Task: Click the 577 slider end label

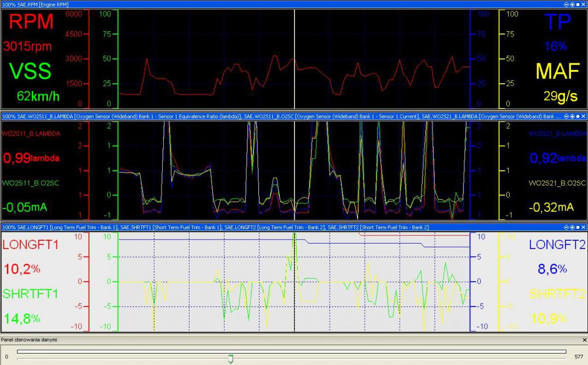Action: (x=579, y=357)
